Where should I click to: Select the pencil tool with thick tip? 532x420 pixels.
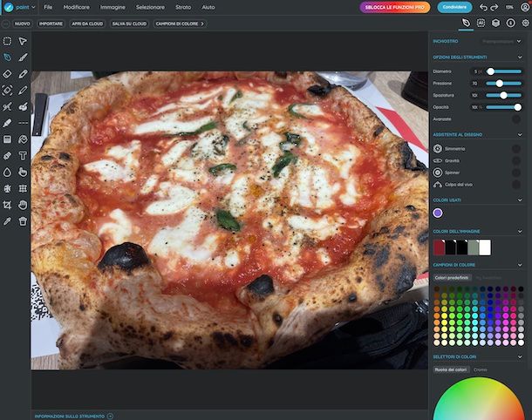23,74
